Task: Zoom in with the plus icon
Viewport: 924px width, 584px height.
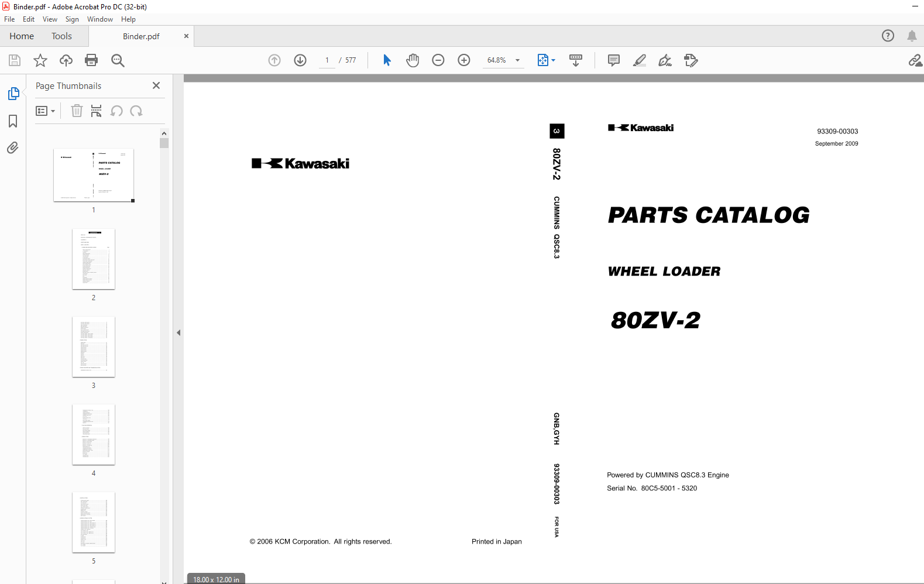Action: coord(464,60)
